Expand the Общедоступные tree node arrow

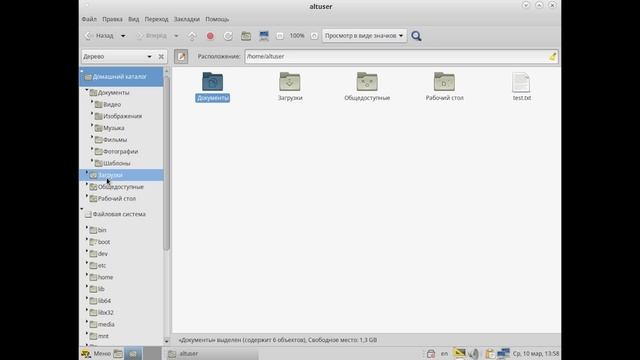(87, 184)
